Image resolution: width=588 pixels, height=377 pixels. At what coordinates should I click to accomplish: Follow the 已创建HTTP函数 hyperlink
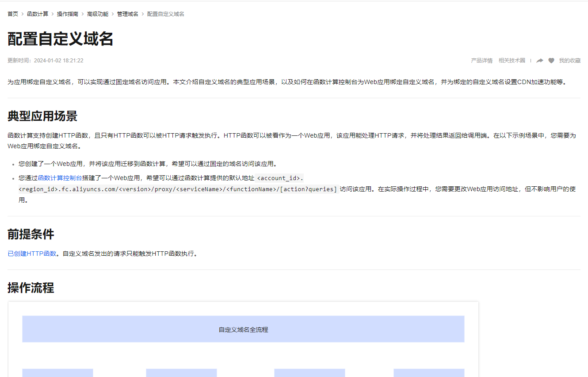click(32, 254)
